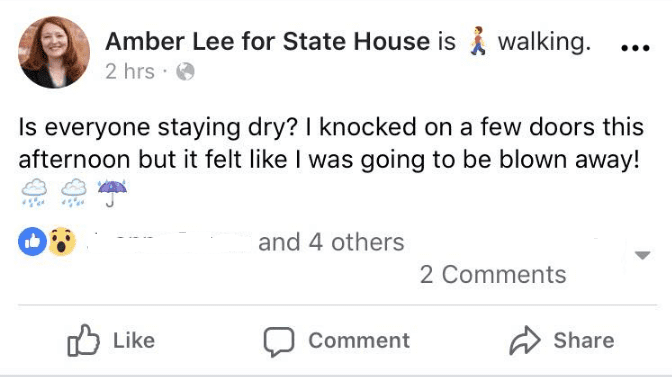Click the thumbs-up outline icon beside Like
Viewport: 672px width, 377px height.
point(83,340)
